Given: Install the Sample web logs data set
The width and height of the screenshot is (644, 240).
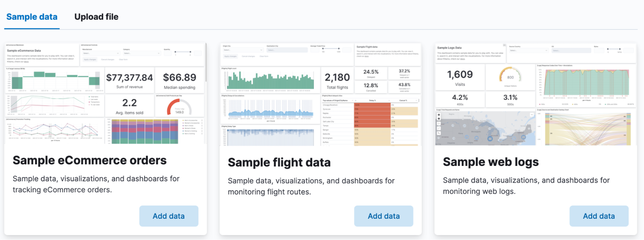Looking at the screenshot, I should point(599,216).
